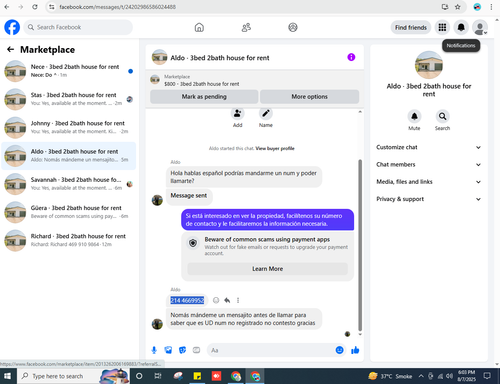Image resolution: width=500 pixels, height=384 pixels.
Task: Click the highlighted phone number 214 4669952
Action: pyautogui.click(x=187, y=300)
